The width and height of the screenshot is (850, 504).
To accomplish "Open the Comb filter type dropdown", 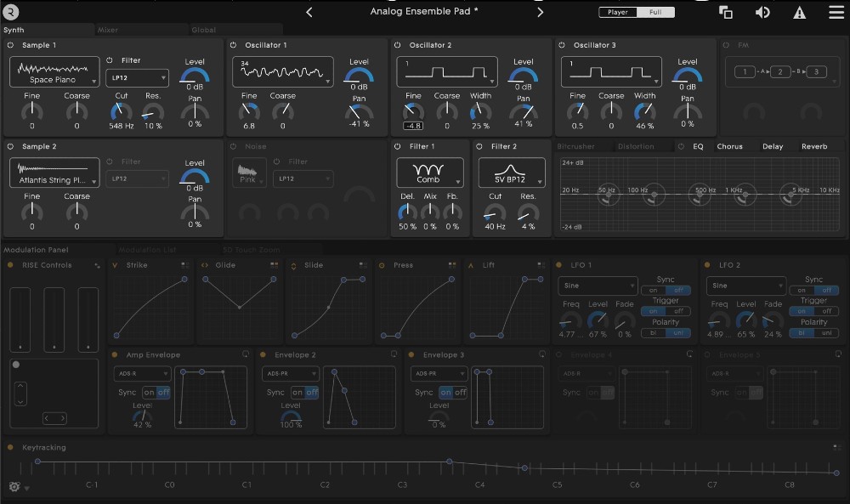I will (429, 173).
